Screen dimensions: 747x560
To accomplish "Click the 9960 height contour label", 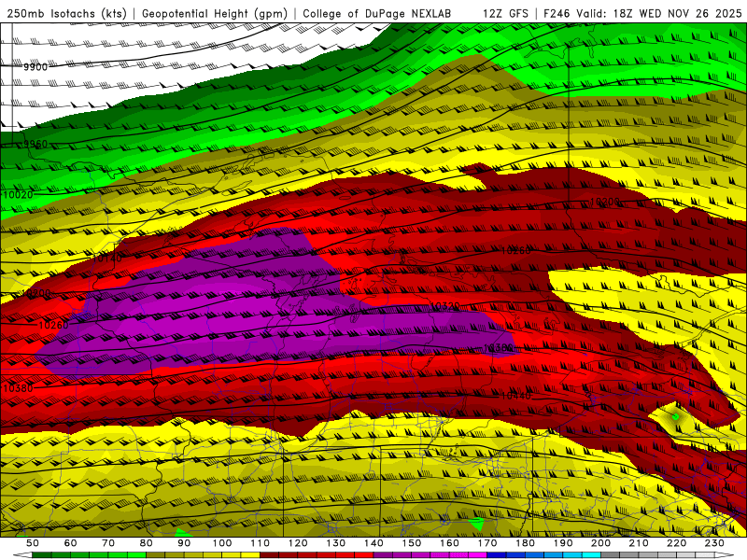I will click(x=35, y=144).
